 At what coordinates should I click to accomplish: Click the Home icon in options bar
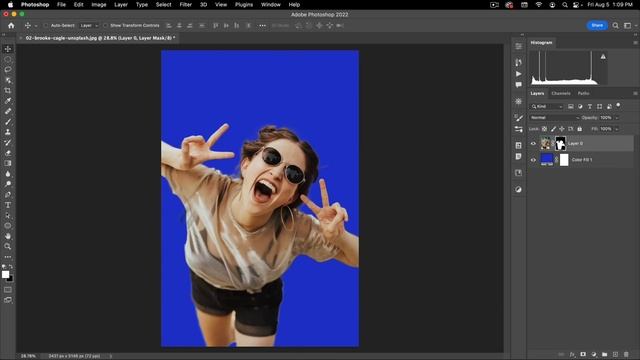[x=11, y=25]
